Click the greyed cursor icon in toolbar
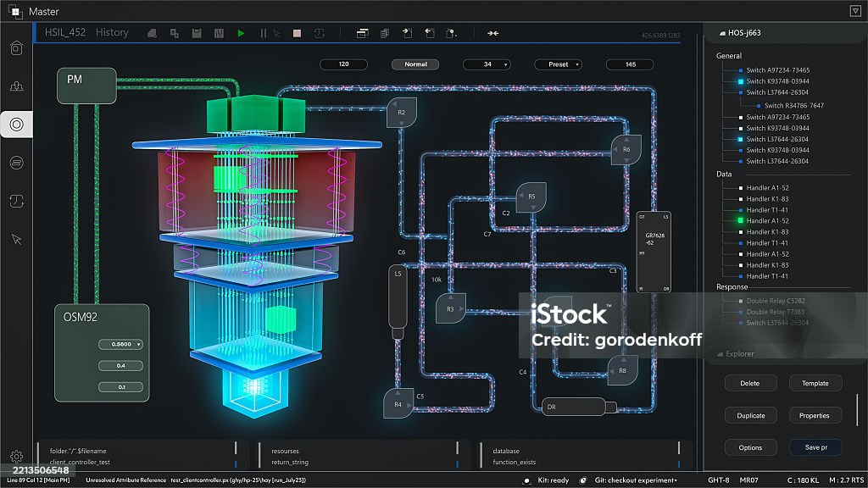The image size is (868, 488). pos(276,34)
